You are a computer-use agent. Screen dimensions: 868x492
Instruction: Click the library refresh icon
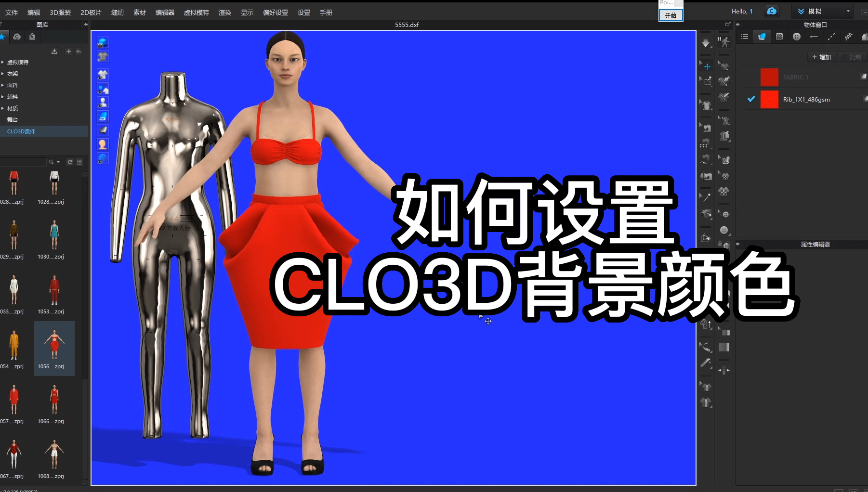pyautogui.click(x=70, y=162)
